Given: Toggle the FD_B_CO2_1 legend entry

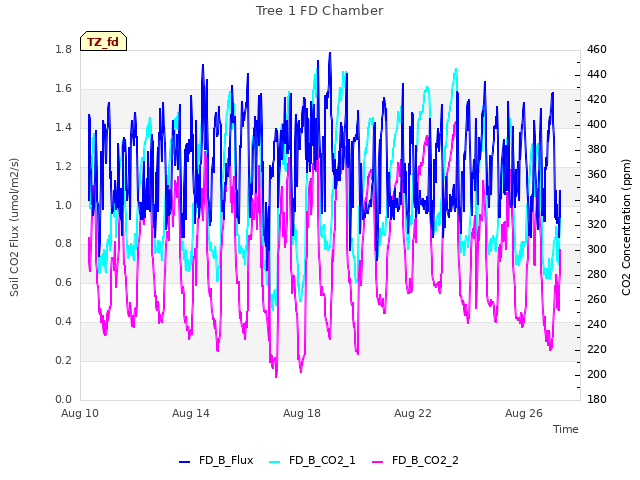Looking at the screenshot, I should point(313,460).
